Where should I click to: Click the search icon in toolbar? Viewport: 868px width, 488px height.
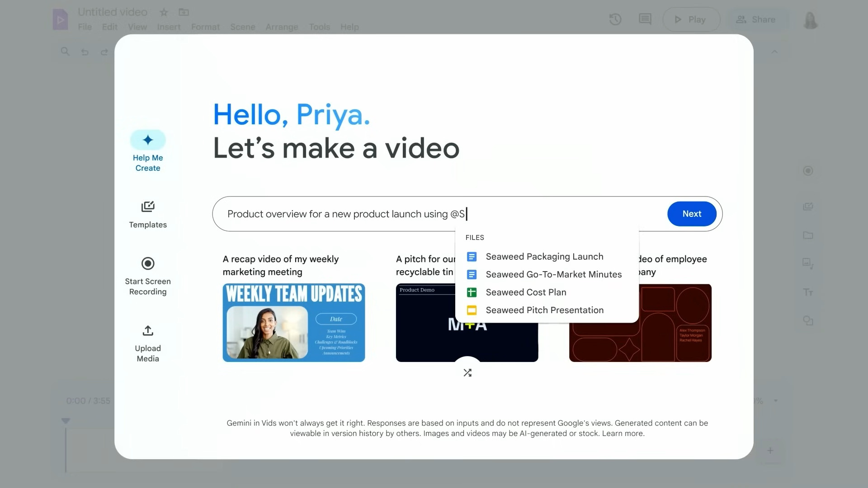click(x=65, y=52)
